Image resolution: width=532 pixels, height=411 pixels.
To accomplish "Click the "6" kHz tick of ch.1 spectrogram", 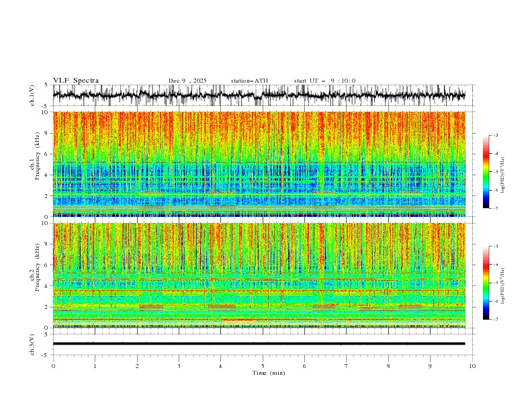I will pyautogui.click(x=48, y=154).
